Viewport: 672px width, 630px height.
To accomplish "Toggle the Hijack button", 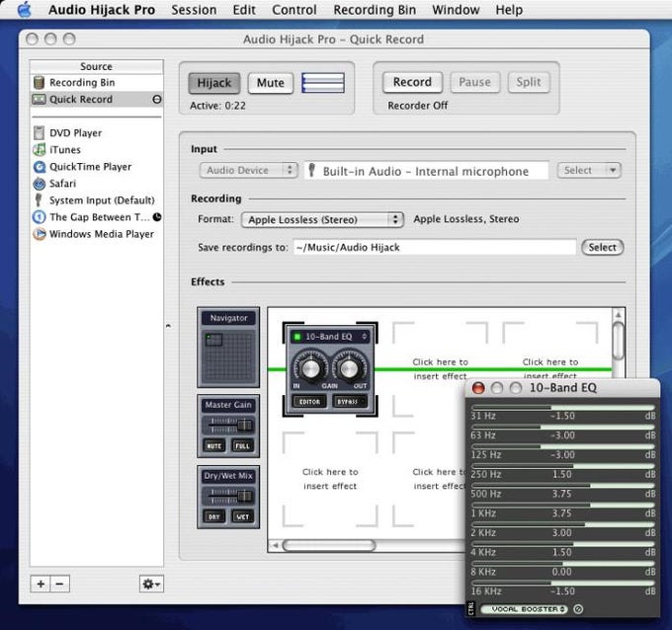I will click(214, 83).
